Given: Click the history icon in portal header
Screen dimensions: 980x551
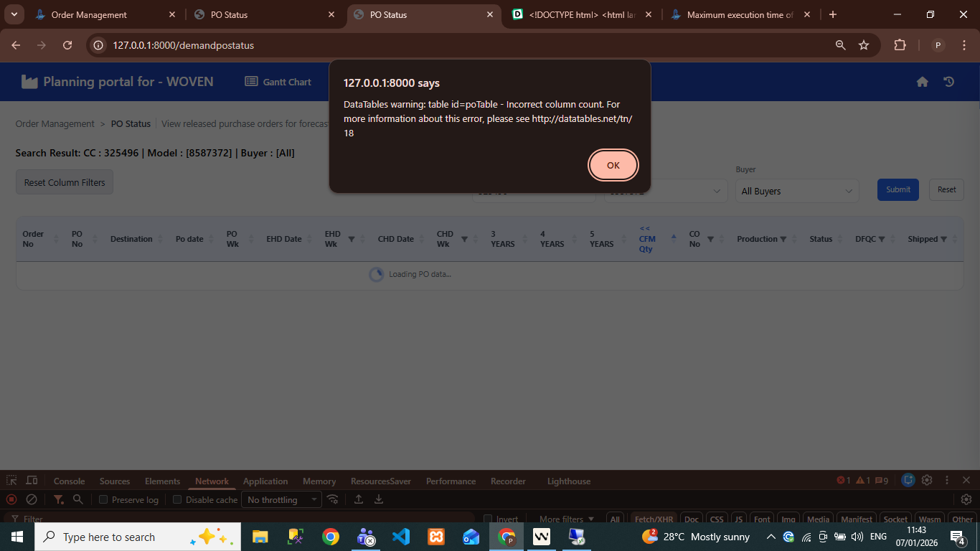Looking at the screenshot, I should (948, 82).
